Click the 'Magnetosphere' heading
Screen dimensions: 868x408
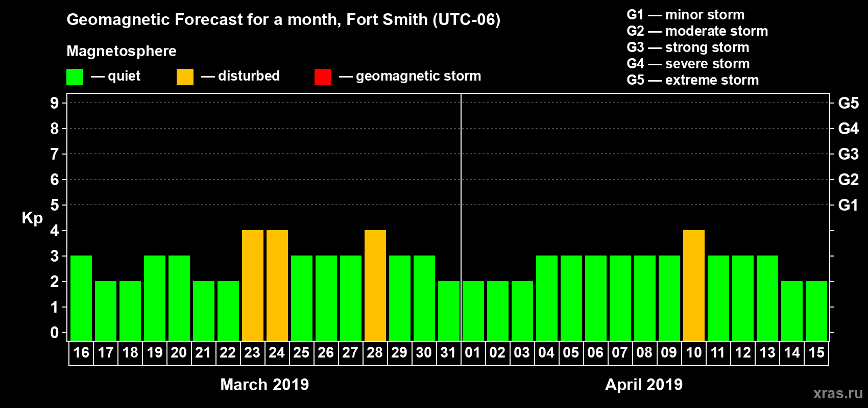pyautogui.click(x=122, y=51)
